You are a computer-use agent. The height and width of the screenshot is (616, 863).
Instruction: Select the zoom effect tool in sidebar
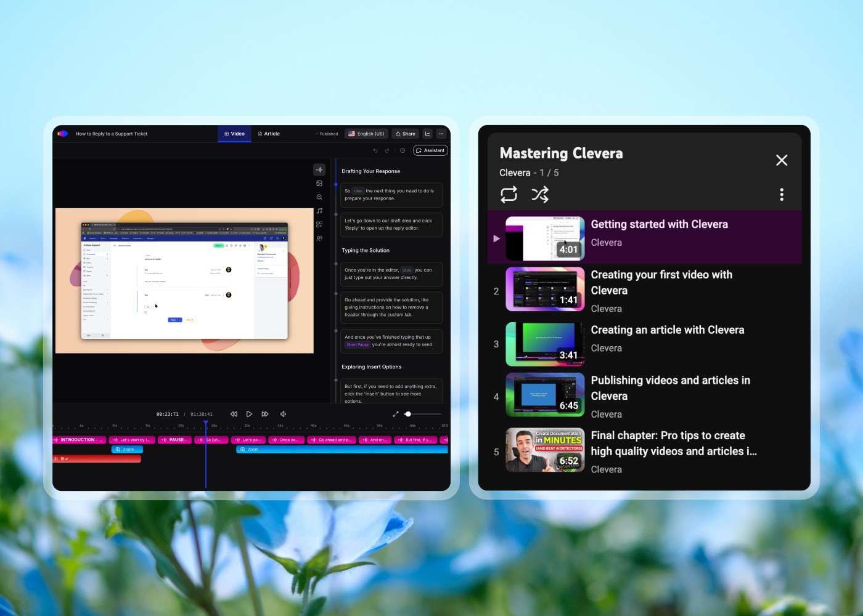(x=319, y=197)
